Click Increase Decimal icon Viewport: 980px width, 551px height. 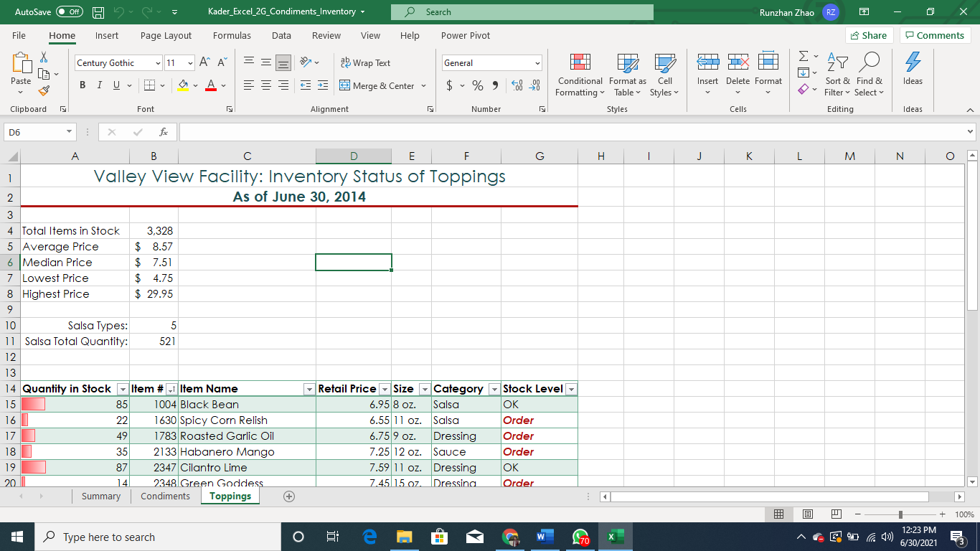pyautogui.click(x=517, y=85)
